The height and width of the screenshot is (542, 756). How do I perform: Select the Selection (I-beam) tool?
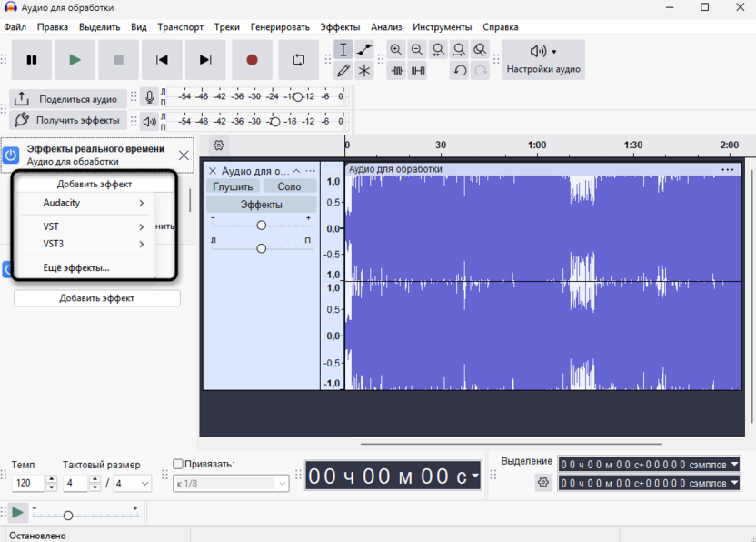click(x=343, y=50)
